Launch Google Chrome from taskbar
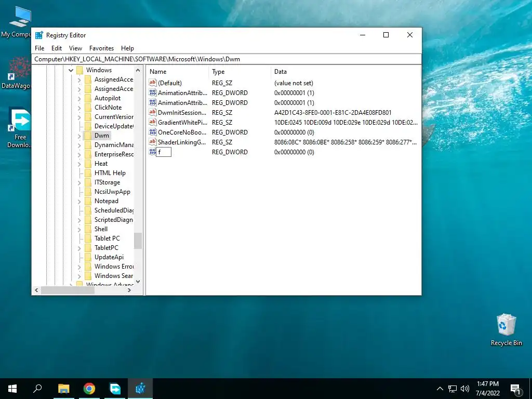 pos(89,389)
